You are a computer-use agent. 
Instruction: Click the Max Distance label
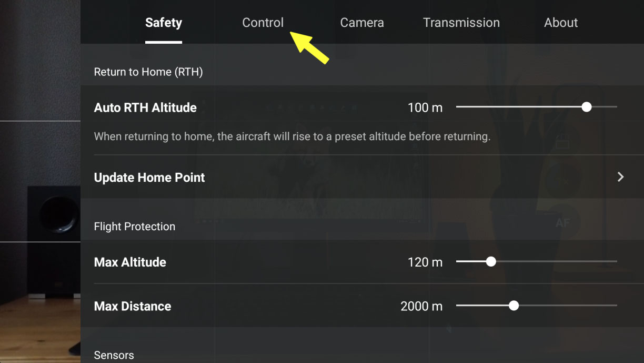point(133,306)
